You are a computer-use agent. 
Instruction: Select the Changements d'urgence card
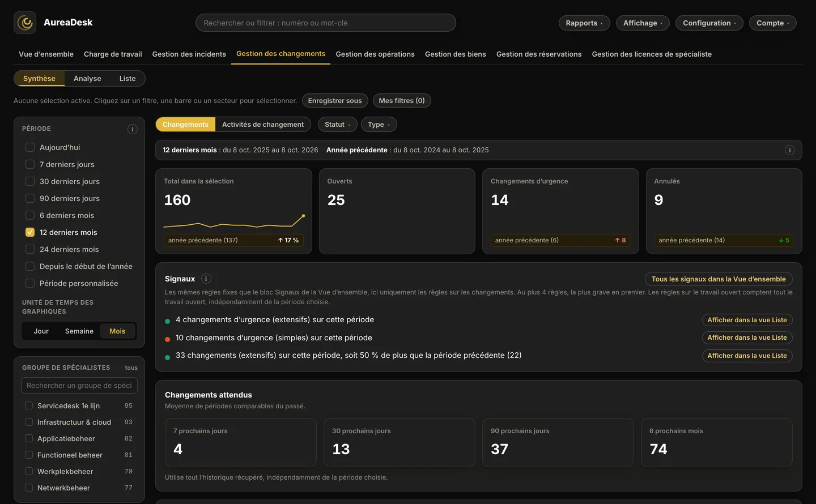pyautogui.click(x=560, y=211)
